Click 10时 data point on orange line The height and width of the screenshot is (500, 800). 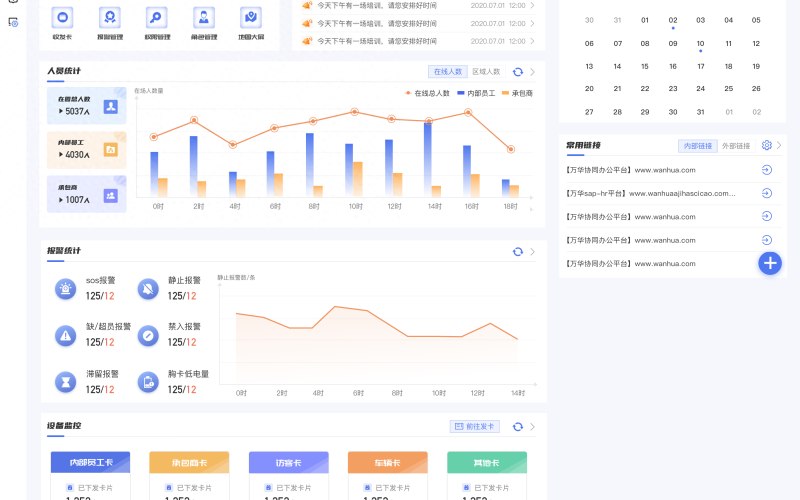coord(354,112)
